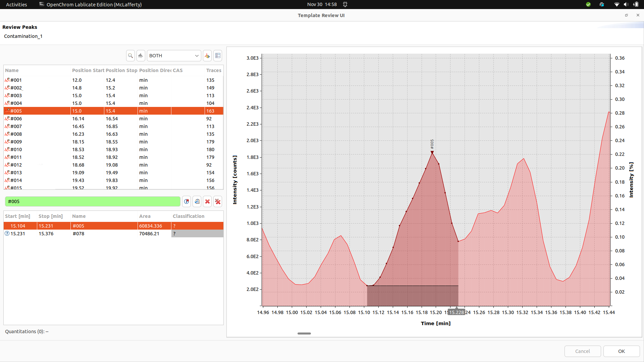This screenshot has width=644, height=362.
Task: Open the Wi-Fi status indicator
Action: (x=616, y=4)
